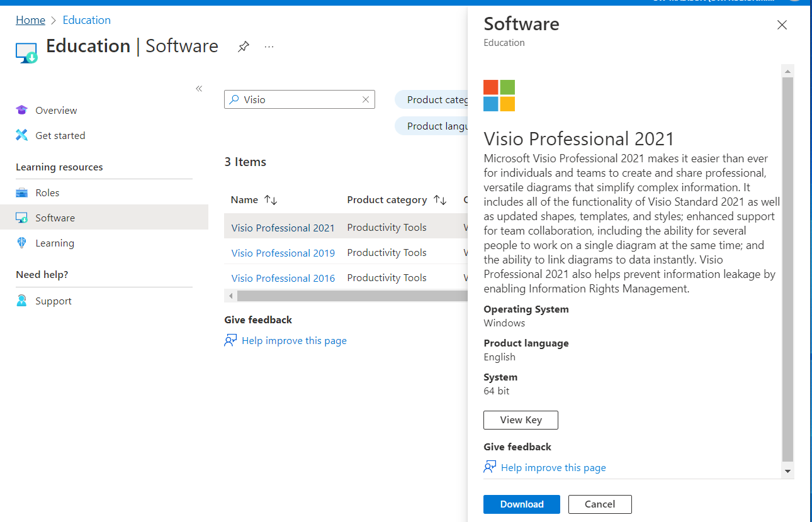Click the Software monitor icon in sidebar

[x=22, y=218]
